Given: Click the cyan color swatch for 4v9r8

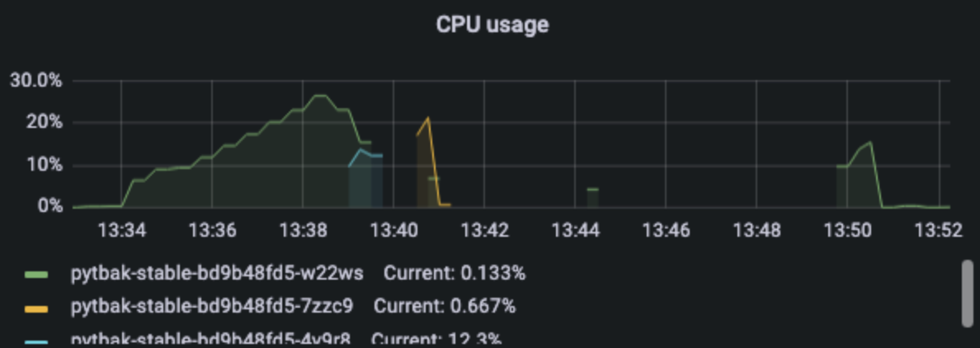Looking at the screenshot, I should (36, 343).
